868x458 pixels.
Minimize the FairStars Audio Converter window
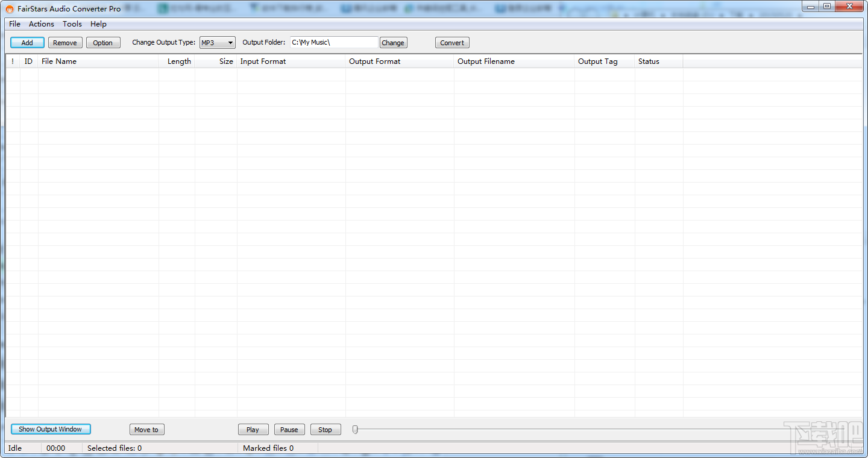[x=811, y=7]
